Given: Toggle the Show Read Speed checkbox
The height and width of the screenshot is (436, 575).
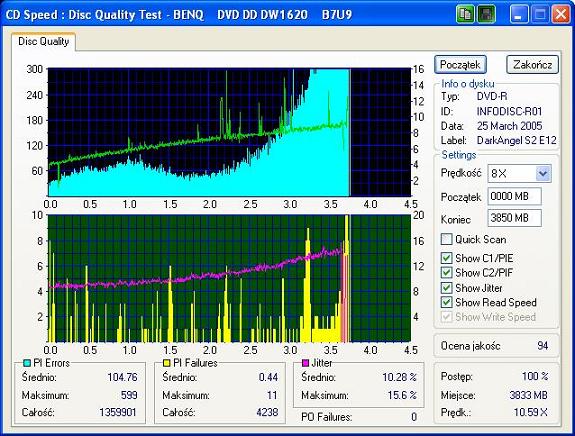Looking at the screenshot, I should pos(446,303).
